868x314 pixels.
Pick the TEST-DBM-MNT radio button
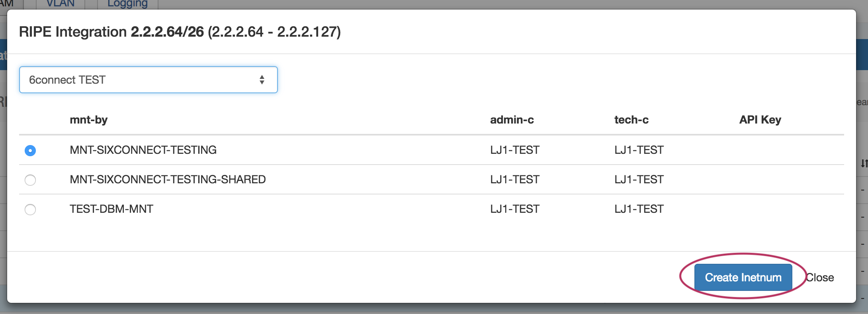click(30, 209)
